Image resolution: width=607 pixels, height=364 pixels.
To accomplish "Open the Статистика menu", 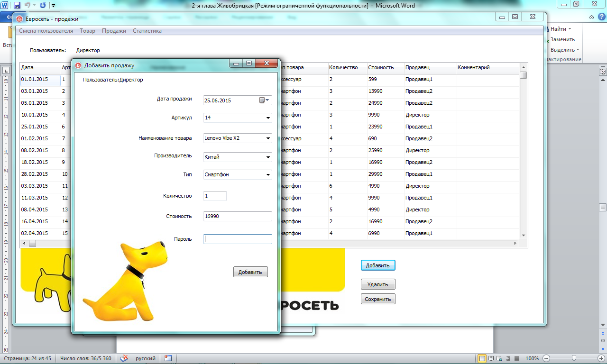I will (x=147, y=31).
